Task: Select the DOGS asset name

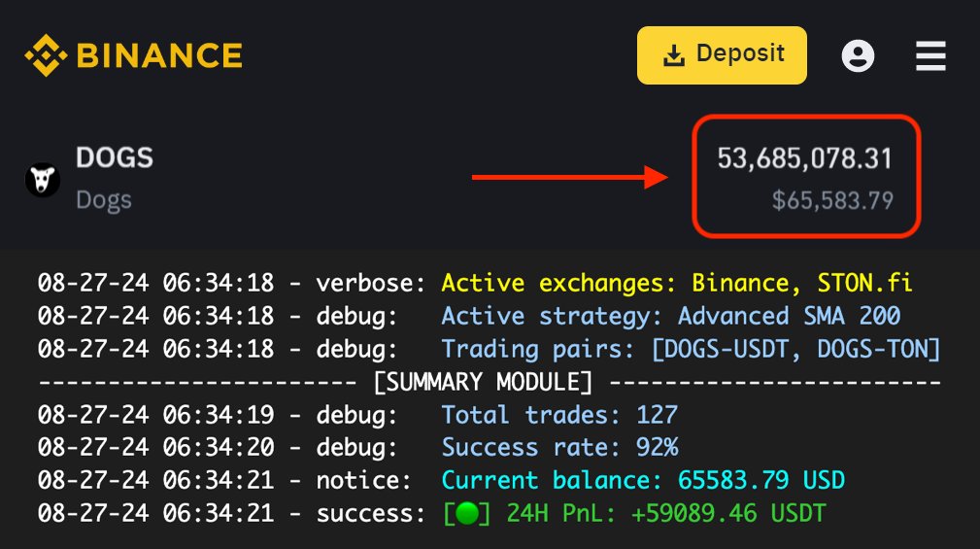Action: point(115,157)
